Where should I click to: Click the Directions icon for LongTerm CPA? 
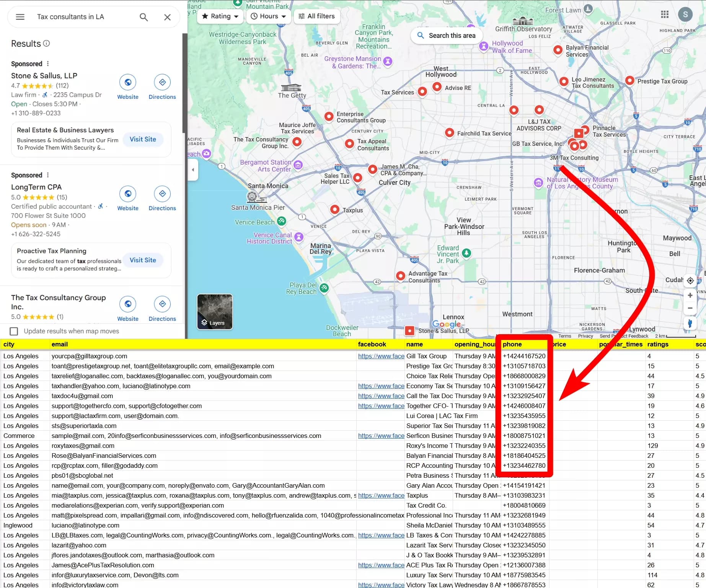[162, 193]
